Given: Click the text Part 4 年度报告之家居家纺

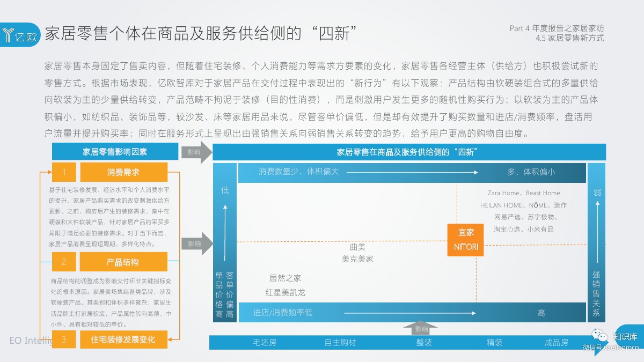Looking at the screenshot, I should (557, 28).
